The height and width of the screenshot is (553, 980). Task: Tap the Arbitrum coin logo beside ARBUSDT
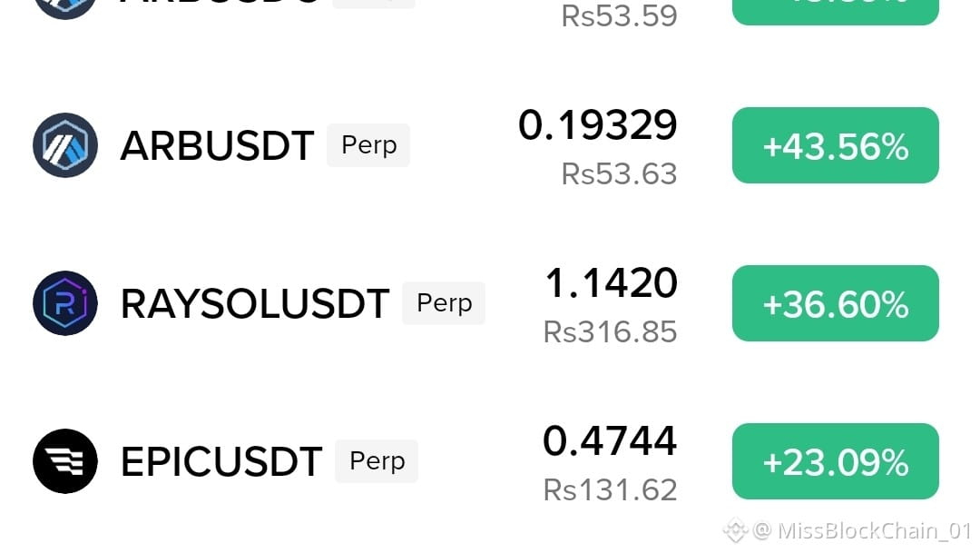pos(65,145)
